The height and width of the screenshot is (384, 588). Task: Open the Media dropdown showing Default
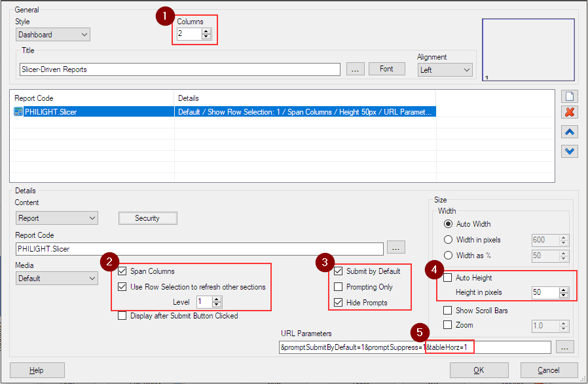pos(56,278)
